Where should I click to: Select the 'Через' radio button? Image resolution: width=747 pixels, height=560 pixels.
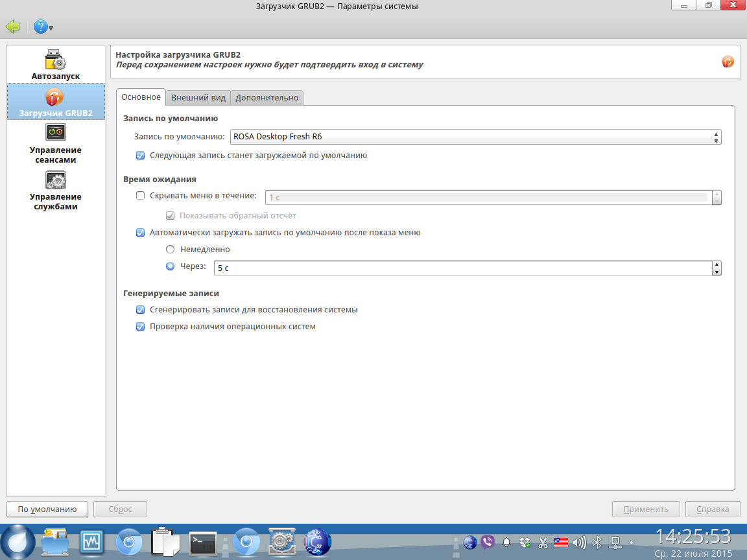[170, 266]
